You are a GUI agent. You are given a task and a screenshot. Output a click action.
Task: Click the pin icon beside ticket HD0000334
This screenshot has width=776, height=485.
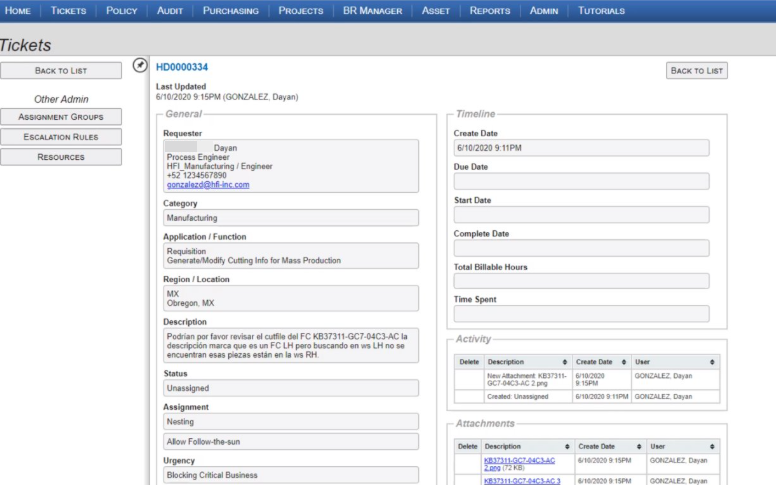coord(140,66)
